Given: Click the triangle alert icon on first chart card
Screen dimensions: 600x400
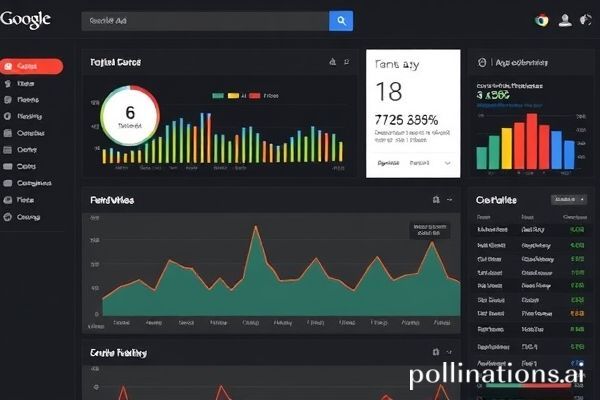Looking at the screenshot, I should coord(332,62).
